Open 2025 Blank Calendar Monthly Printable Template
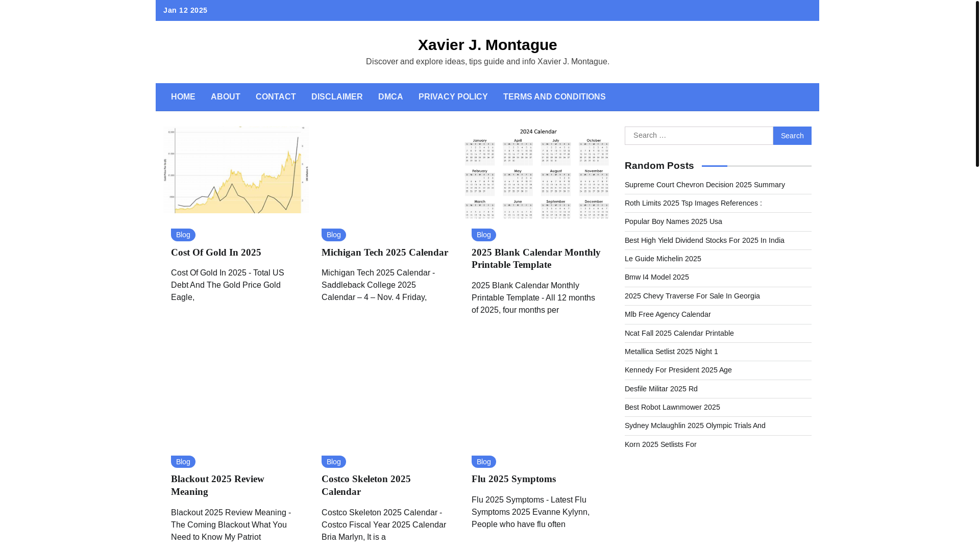Viewport: 980px width, 551px height. click(x=536, y=259)
